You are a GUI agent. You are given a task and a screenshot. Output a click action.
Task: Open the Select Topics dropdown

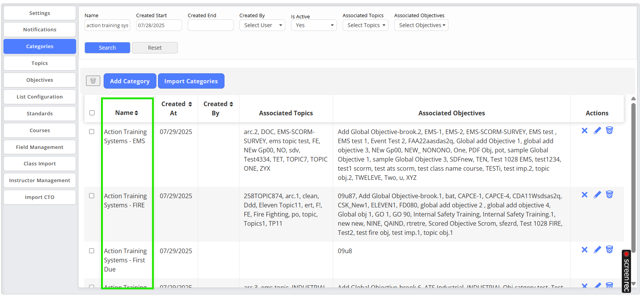[366, 25]
